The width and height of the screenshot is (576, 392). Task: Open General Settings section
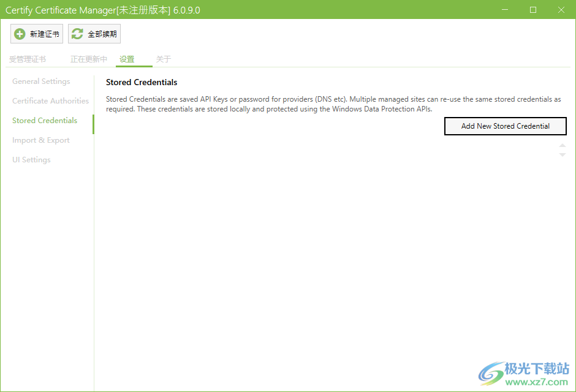(x=41, y=81)
